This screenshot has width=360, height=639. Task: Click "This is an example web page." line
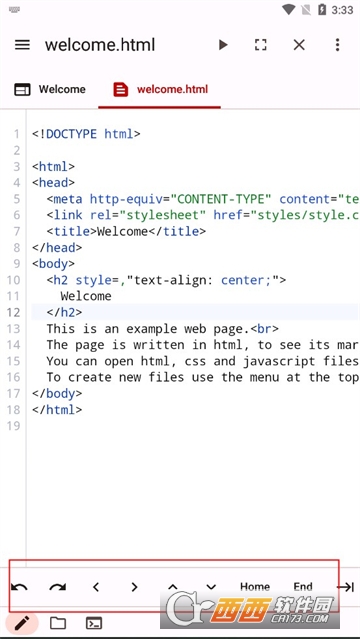[162, 329]
